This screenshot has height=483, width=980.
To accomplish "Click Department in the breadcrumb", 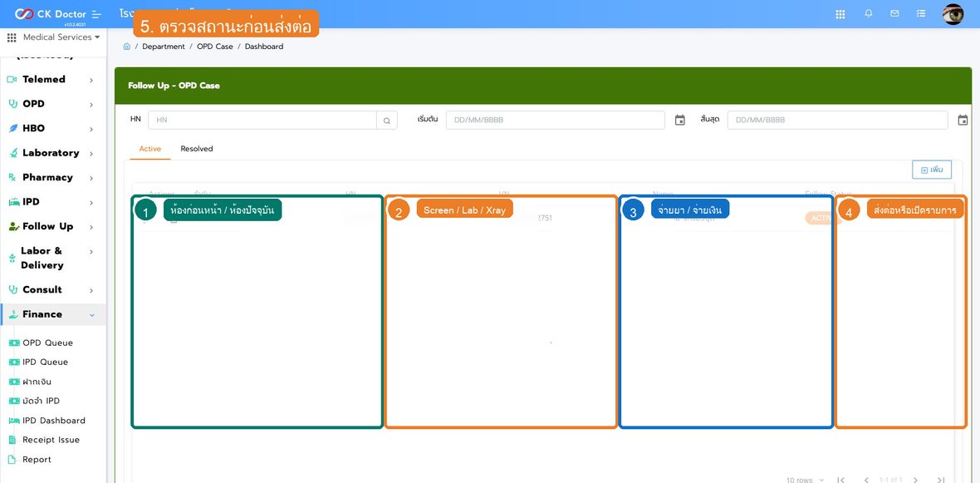I will pos(163,47).
